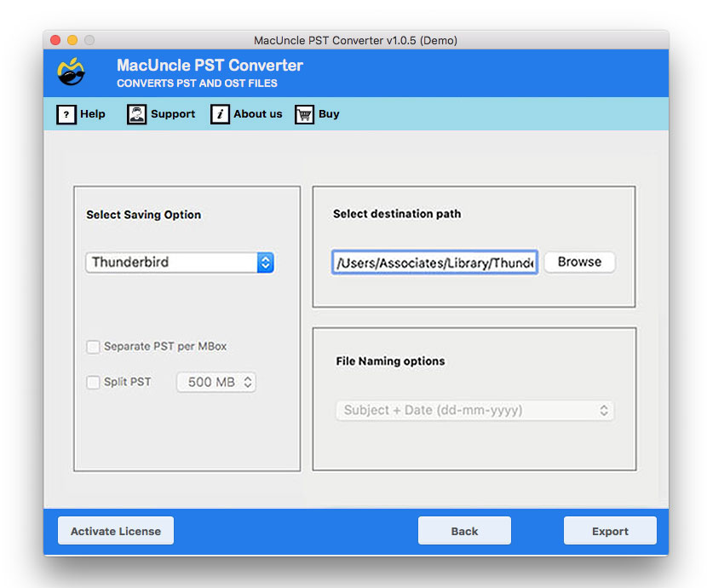Enable the Split PST option
Screen dimensions: 707x588
pos(93,382)
